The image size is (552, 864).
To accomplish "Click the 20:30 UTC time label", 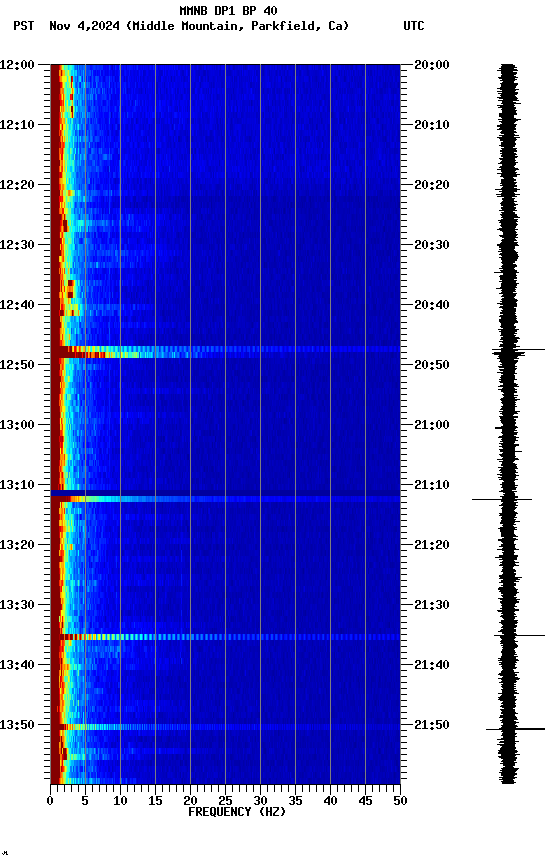I will point(432,245).
